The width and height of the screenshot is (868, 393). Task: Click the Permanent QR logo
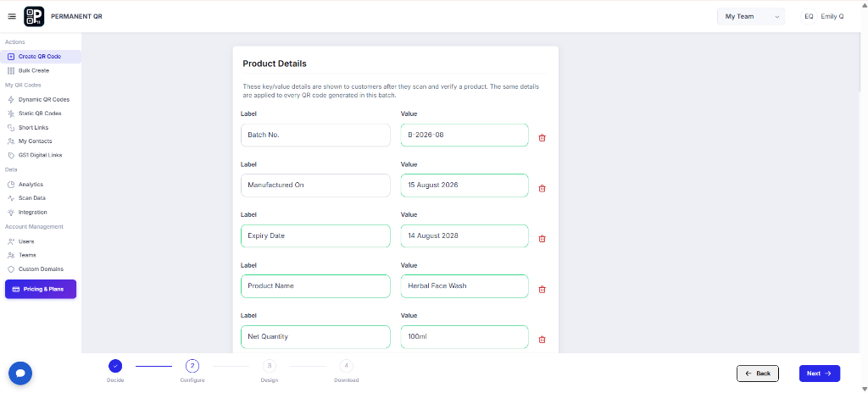click(x=34, y=17)
